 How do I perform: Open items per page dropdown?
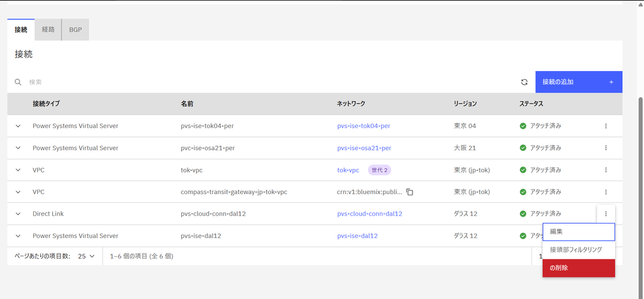click(x=86, y=256)
